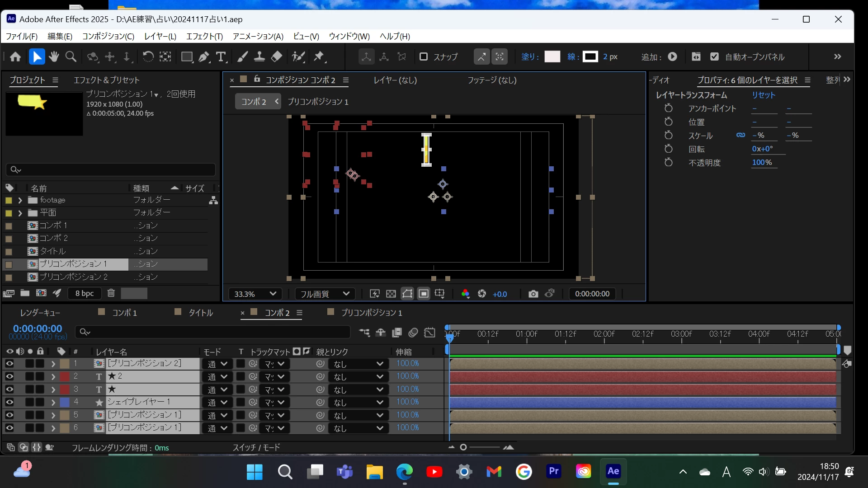Open the フル画質 resolution dropdown
868x488 pixels.
325,294
